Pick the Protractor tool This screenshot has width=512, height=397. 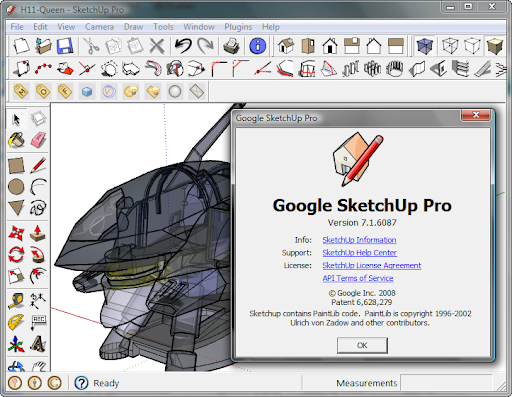click(x=16, y=322)
